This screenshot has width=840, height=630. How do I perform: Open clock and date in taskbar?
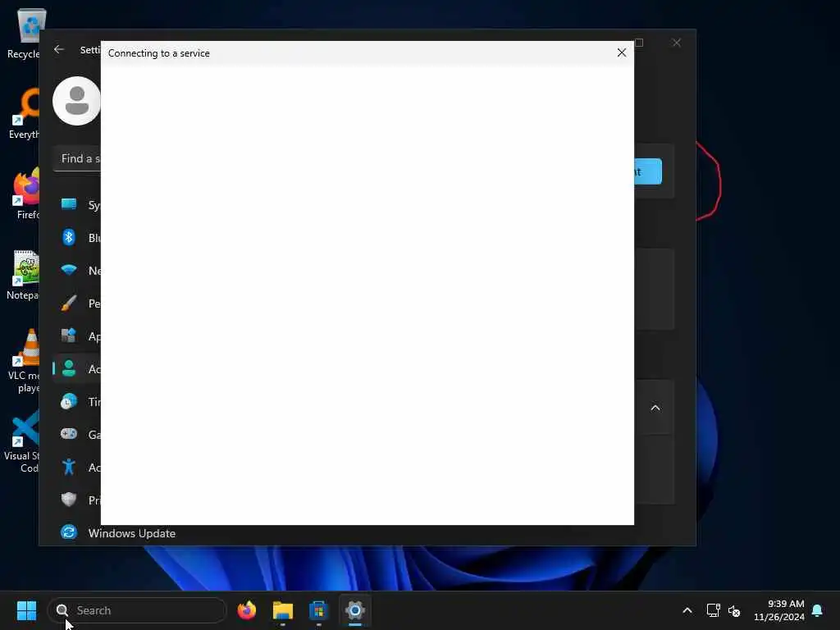click(779, 610)
